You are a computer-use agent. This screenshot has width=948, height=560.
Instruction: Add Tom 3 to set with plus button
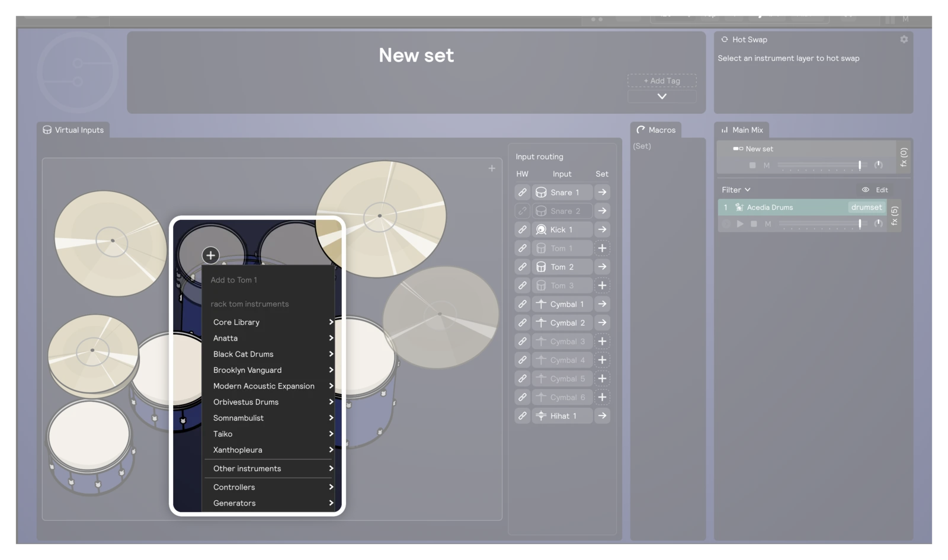[602, 286]
